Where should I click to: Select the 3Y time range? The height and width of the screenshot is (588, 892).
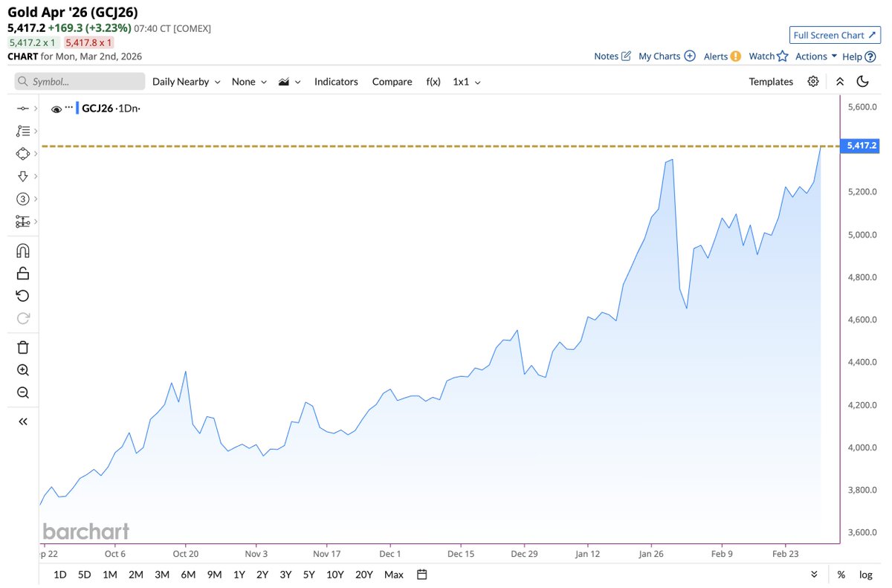pyautogui.click(x=285, y=575)
